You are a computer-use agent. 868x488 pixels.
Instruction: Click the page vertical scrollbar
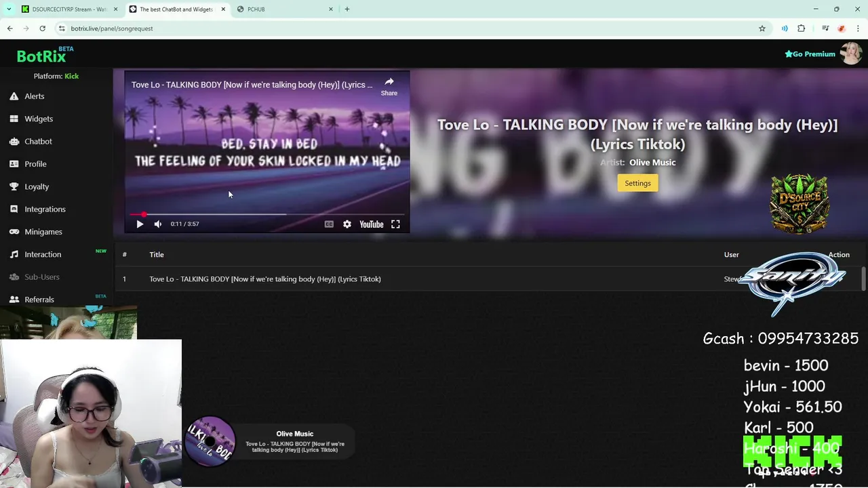coord(863,279)
